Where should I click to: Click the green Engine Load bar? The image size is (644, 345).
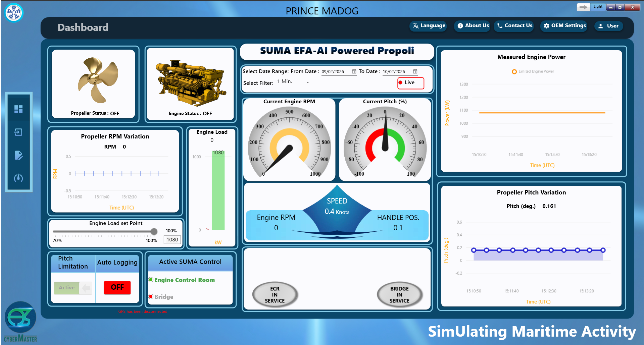tap(218, 190)
